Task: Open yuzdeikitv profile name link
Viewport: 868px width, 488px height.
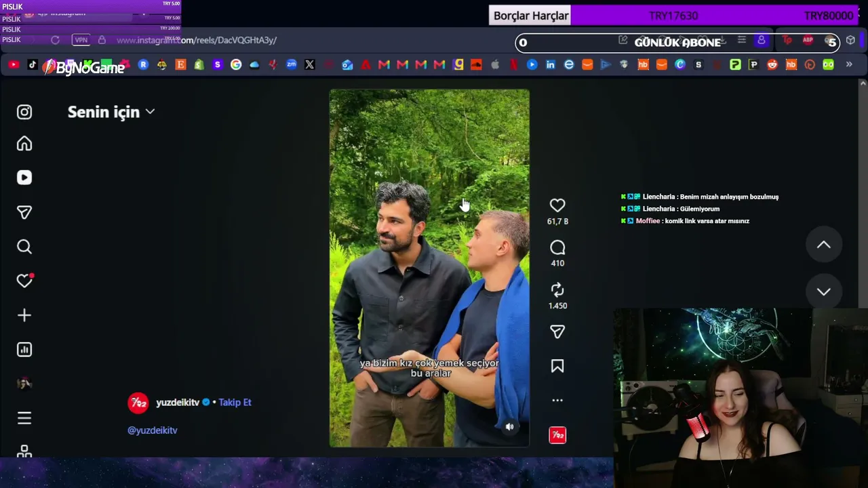Action: (178, 403)
